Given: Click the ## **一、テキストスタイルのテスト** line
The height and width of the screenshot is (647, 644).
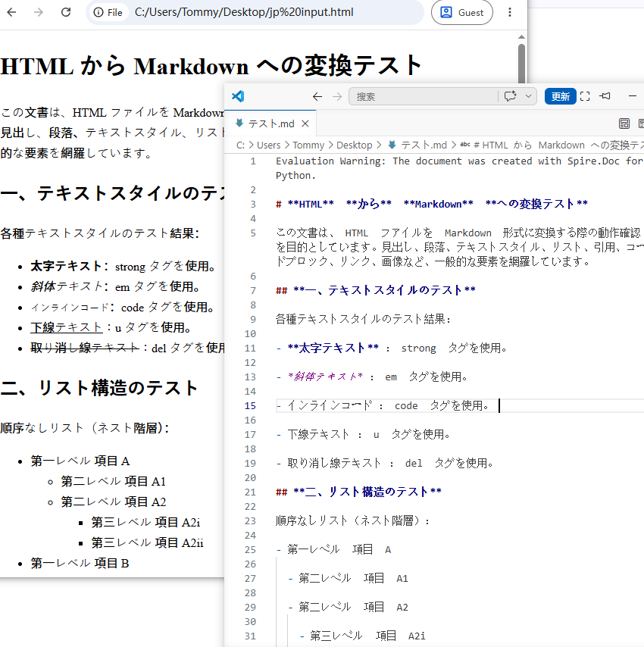Looking at the screenshot, I should [x=376, y=290].
